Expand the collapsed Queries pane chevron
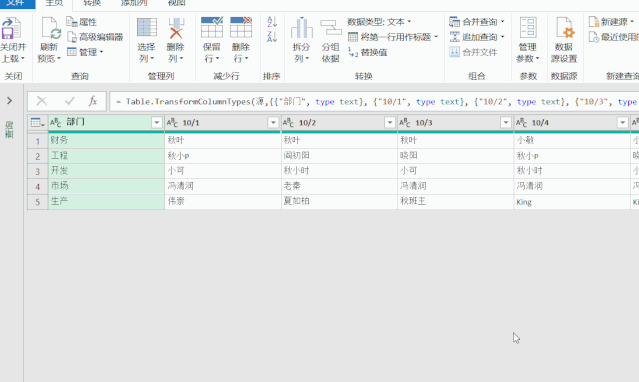 [x=10, y=100]
